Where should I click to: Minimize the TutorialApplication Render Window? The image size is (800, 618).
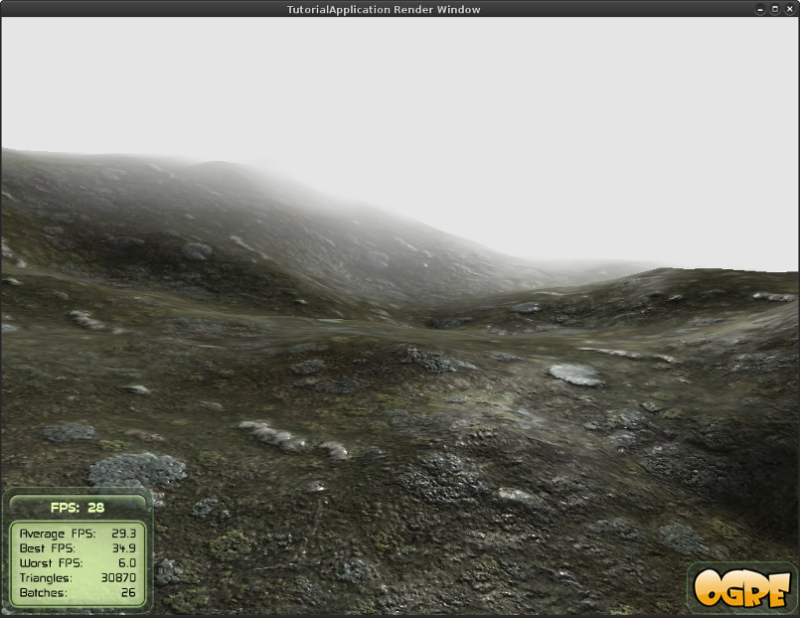pos(760,9)
